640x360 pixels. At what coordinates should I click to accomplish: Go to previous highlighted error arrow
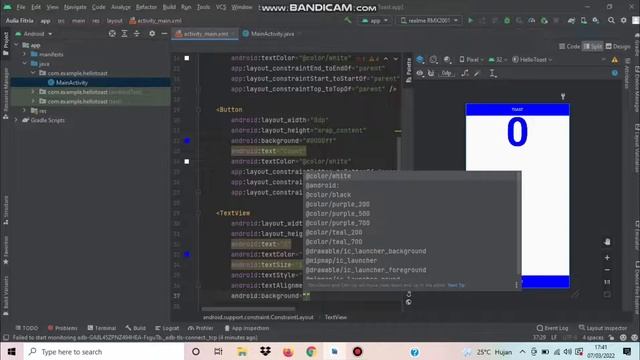[386, 59]
